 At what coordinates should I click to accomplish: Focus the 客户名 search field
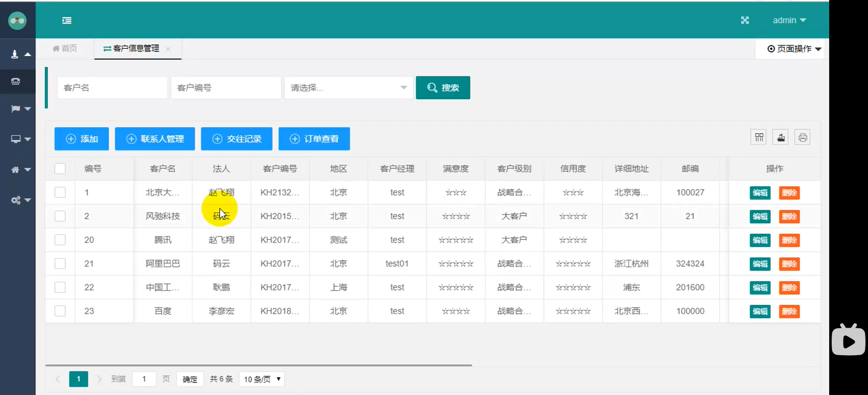pyautogui.click(x=112, y=88)
